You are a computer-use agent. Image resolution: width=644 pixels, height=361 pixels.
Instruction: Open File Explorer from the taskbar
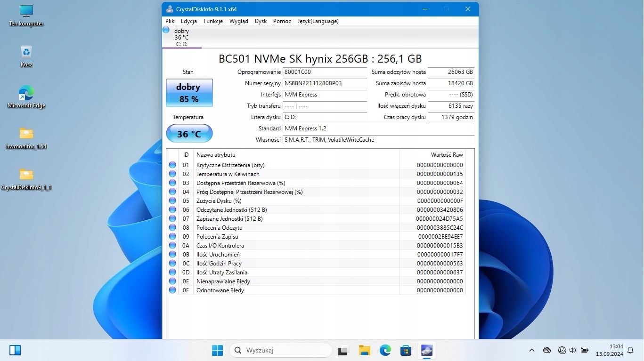[364, 350]
